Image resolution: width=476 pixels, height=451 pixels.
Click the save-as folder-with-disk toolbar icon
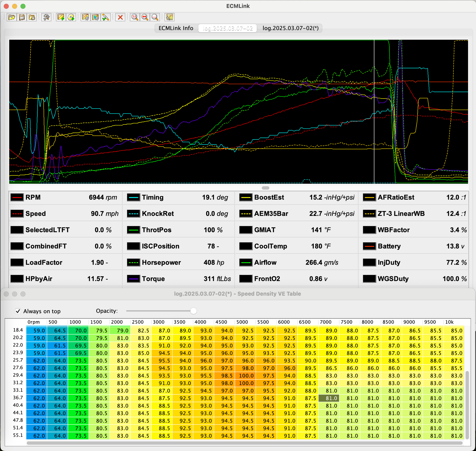(32, 17)
